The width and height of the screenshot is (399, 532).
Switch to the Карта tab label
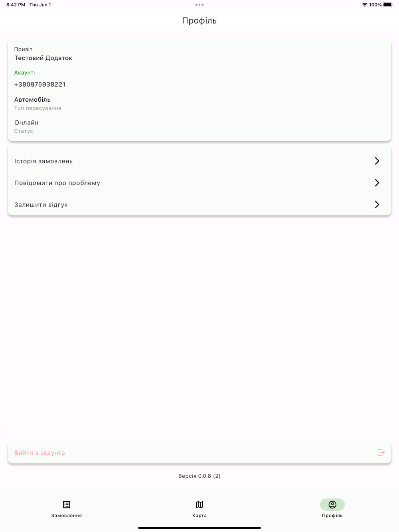click(x=199, y=516)
